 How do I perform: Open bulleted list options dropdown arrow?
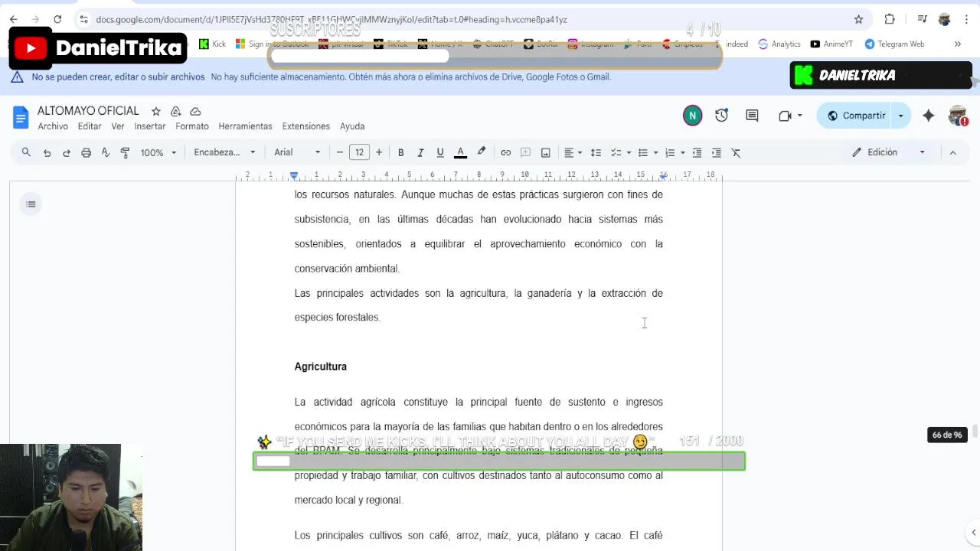tap(655, 152)
